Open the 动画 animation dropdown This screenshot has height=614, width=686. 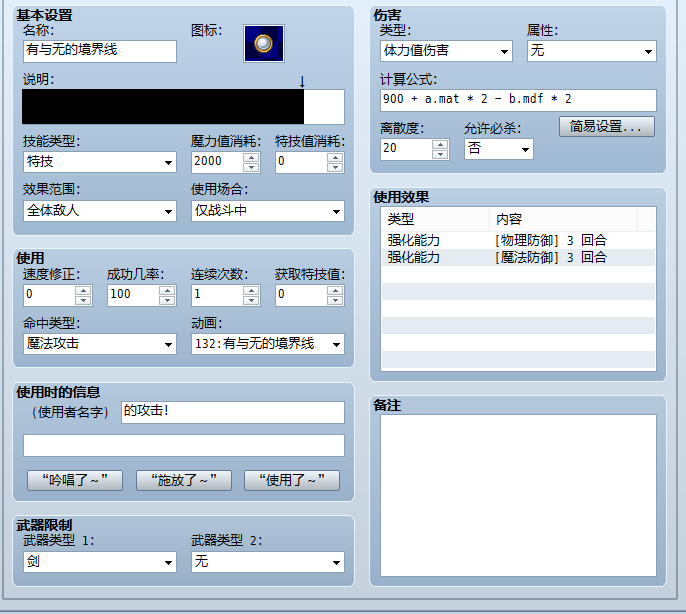pyautogui.click(x=268, y=344)
